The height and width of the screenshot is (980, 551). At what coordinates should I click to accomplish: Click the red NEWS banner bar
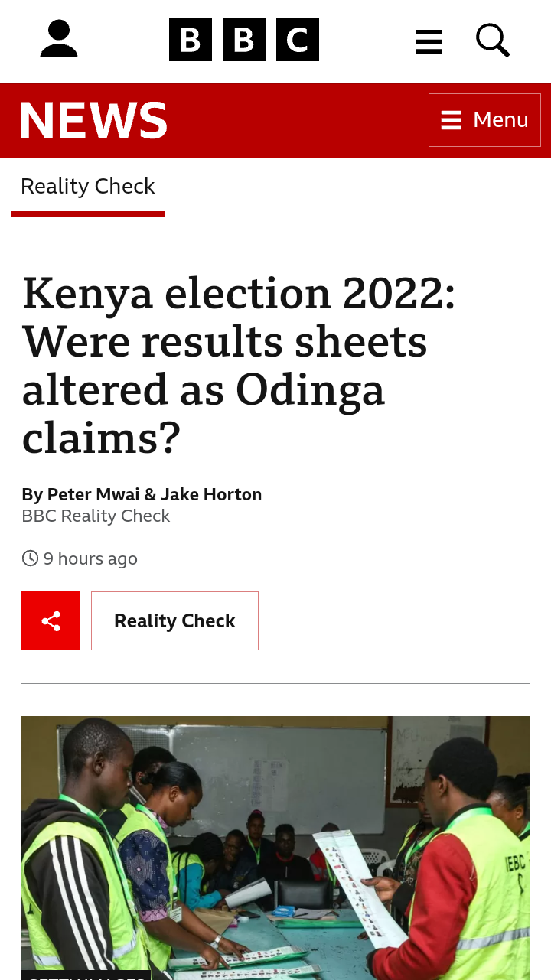point(298,120)
